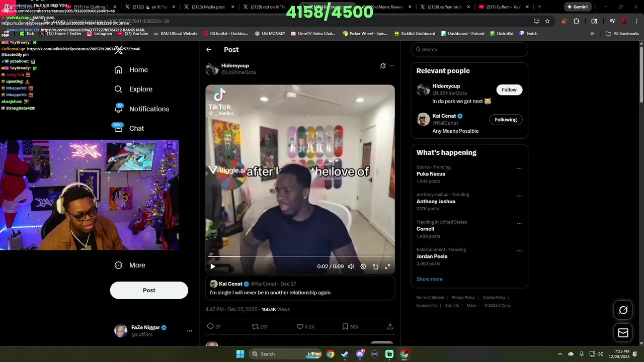Expand the footer More menu

[x=473, y=305]
